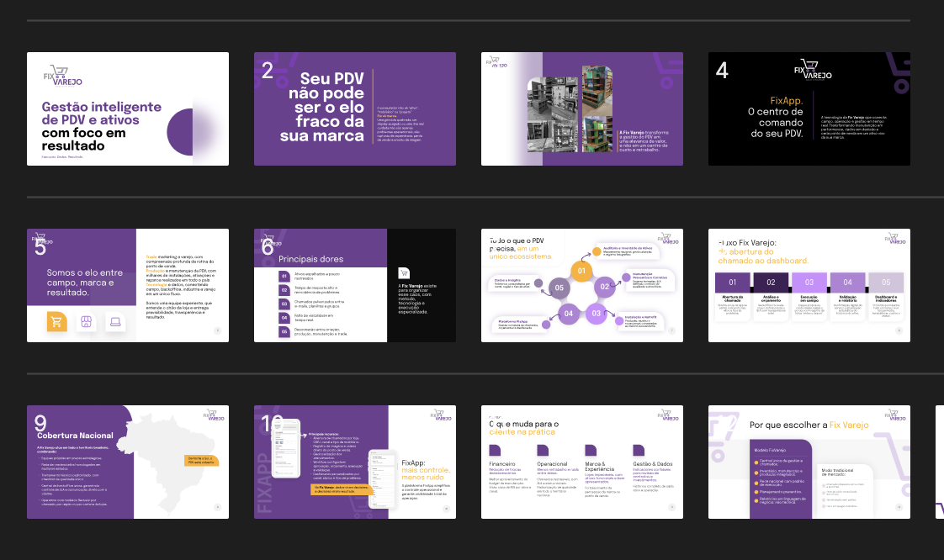Open slide 9 'Cobertura Nacional'
The height and width of the screenshot is (560, 944).
[128, 462]
